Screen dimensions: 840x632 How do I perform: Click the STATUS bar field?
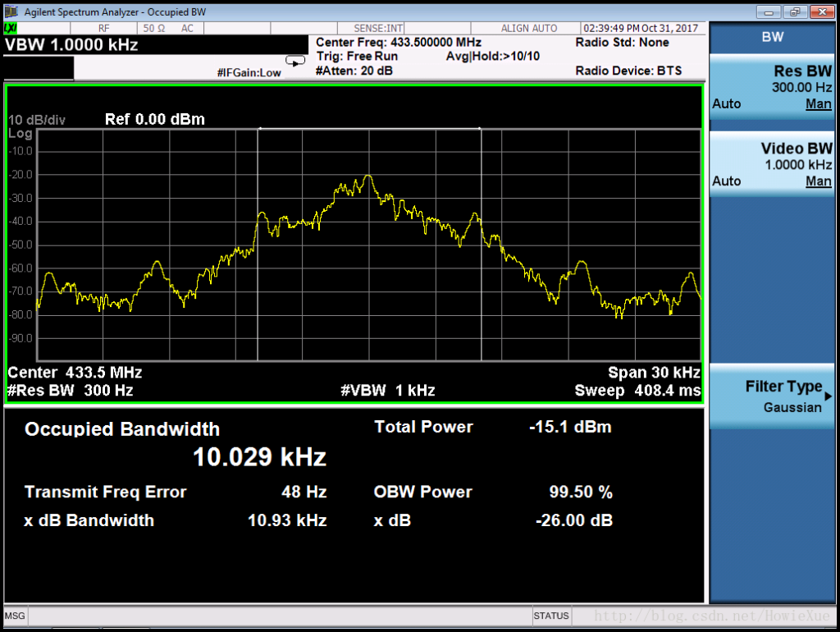coord(550,616)
